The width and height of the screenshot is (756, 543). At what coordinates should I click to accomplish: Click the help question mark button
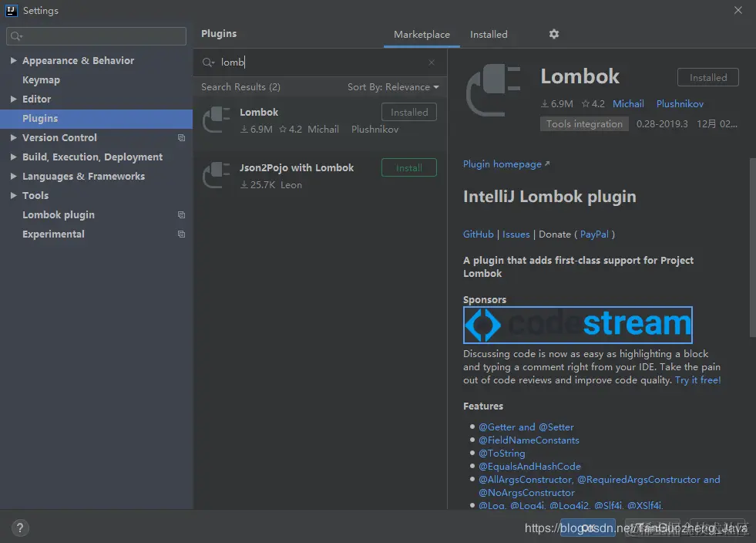pyautogui.click(x=20, y=528)
